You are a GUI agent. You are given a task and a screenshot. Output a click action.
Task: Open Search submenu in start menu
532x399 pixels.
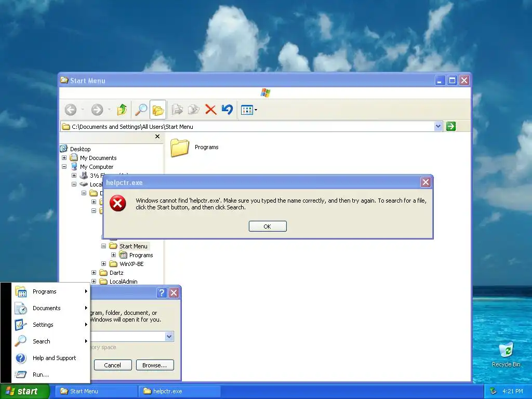[51, 341]
